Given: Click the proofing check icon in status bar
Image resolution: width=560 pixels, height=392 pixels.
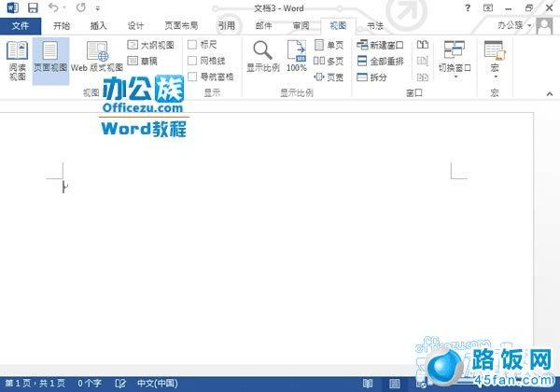Looking at the screenshot, I should point(120,384).
